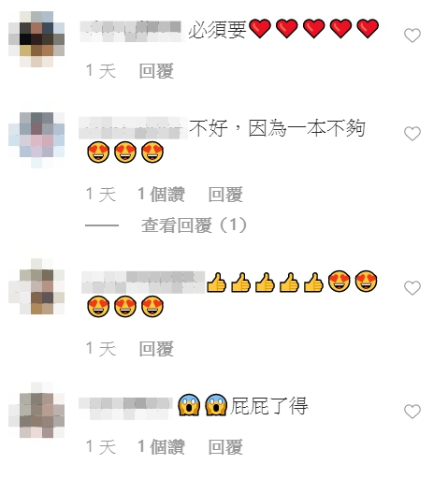Open username before thumbs-up emojis
This screenshot has height=479, width=448.
143,283
